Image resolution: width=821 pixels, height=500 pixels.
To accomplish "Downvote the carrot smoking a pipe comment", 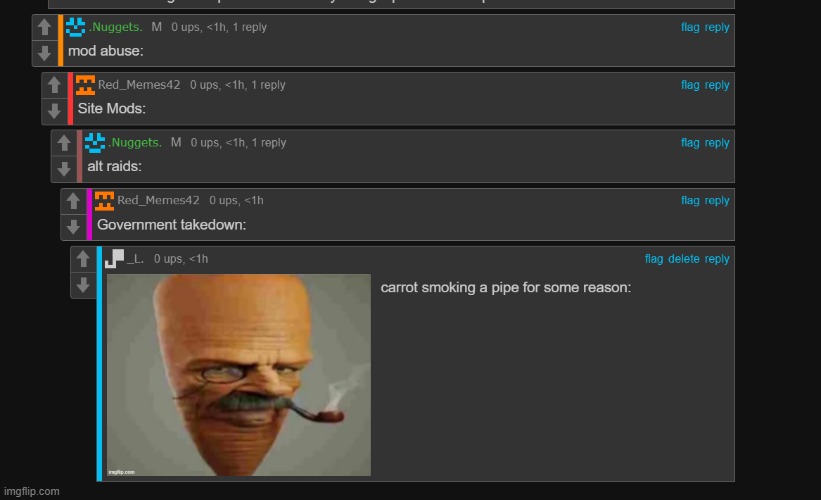I will click(x=82, y=284).
